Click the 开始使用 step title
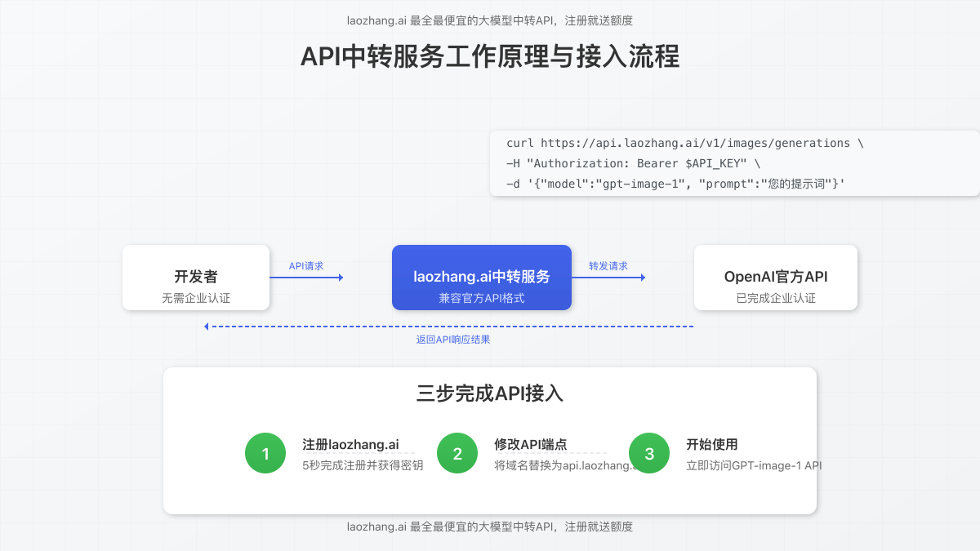This screenshot has height=551, width=980. pos(712,445)
